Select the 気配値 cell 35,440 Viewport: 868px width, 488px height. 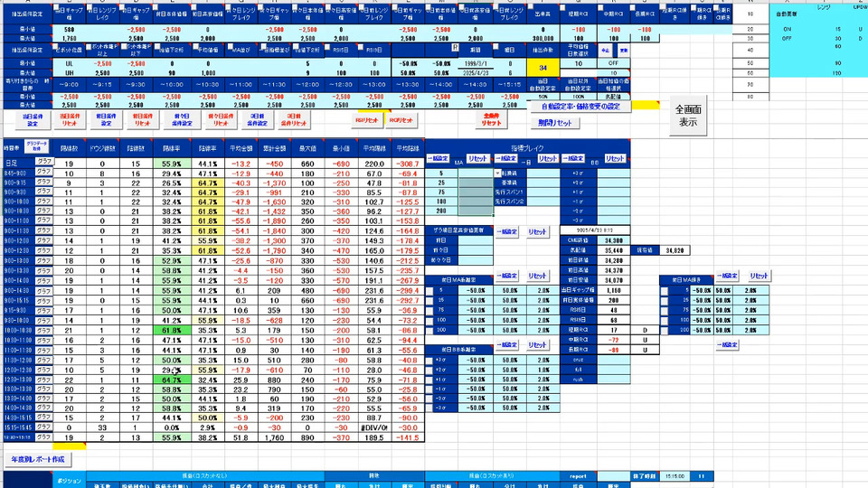point(613,250)
